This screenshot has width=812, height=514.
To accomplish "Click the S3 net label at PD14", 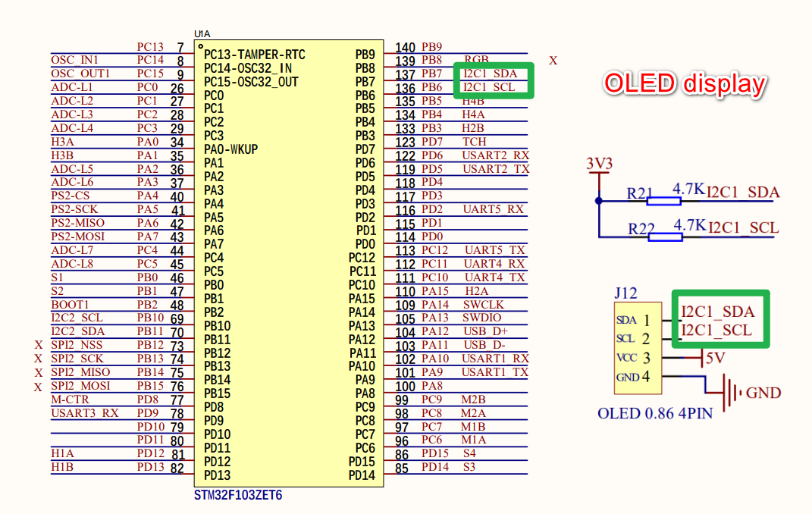I will coord(469,467).
